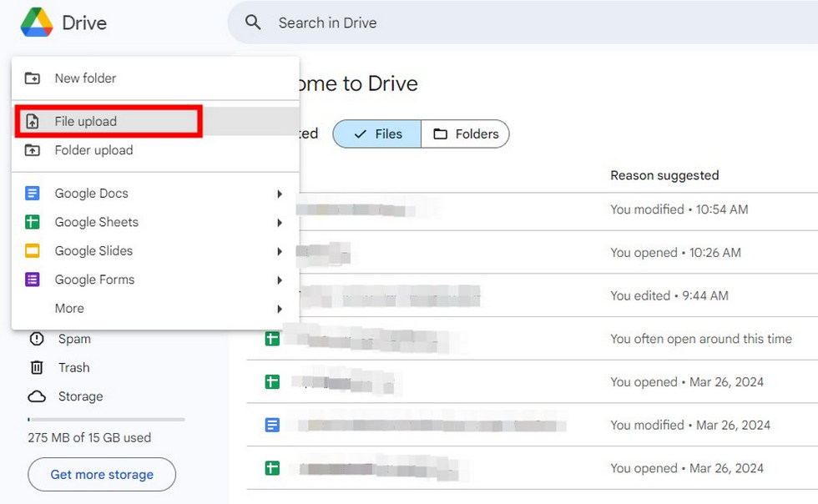Expand the Google Docs submenu arrow
Viewport: 818px width, 504px height.
pos(280,194)
